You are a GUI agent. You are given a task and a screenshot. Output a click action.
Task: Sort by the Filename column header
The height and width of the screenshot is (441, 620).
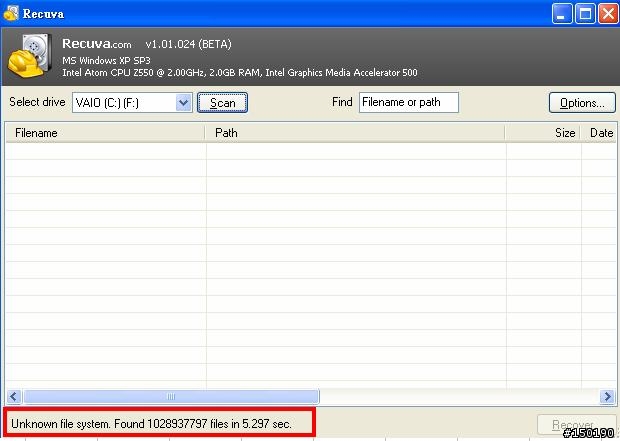pyautogui.click(x=105, y=133)
